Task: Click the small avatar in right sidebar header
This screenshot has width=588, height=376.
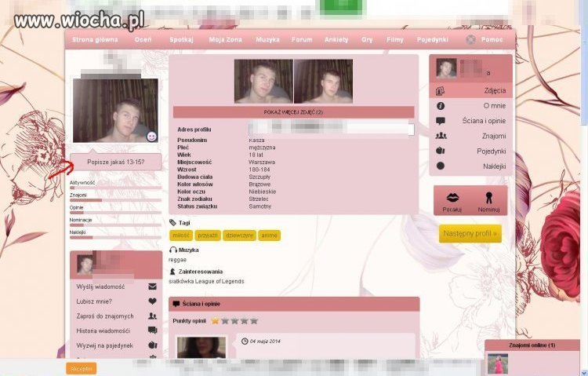Action: [446, 68]
